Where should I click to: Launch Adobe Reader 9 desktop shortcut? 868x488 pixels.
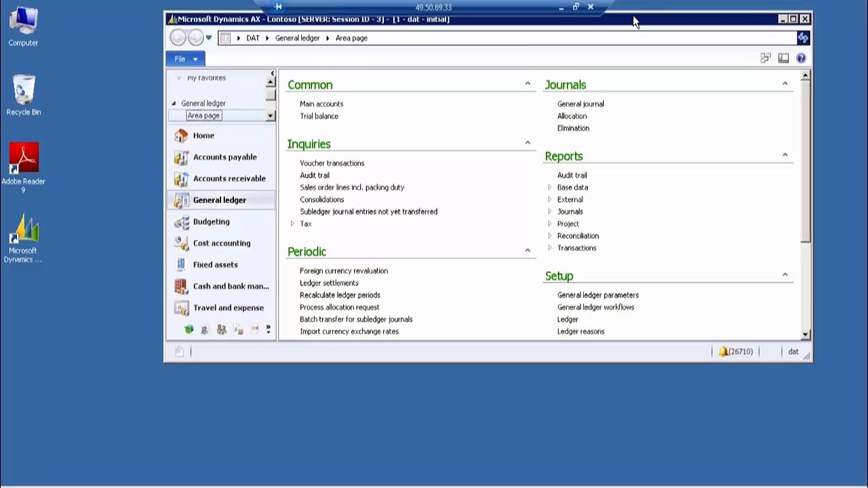pos(23,167)
